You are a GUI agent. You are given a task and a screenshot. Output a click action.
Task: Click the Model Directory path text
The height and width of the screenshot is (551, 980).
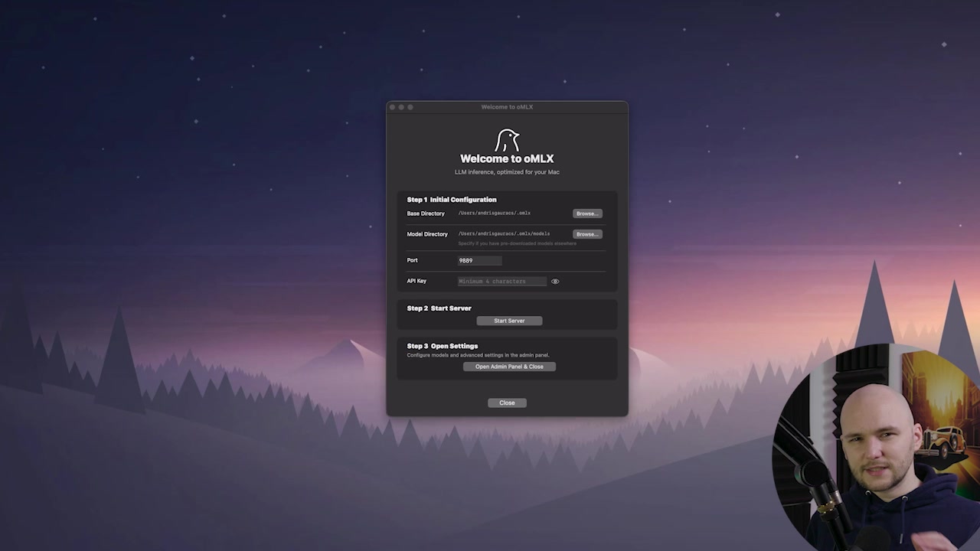(504, 233)
